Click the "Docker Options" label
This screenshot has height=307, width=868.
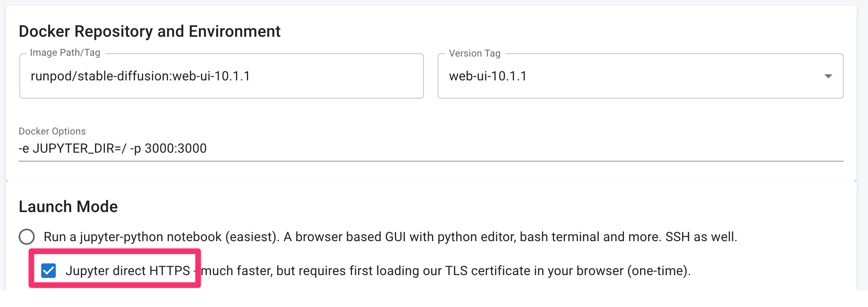click(52, 131)
